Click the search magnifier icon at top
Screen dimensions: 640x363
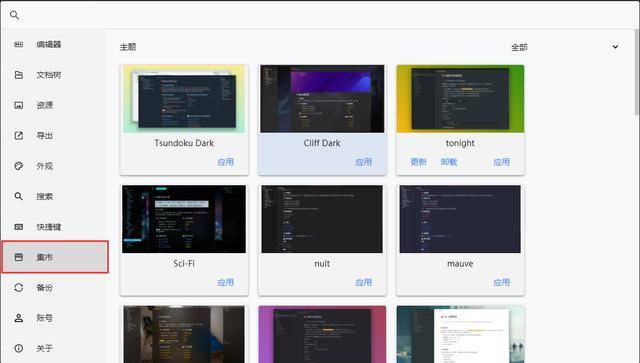[x=14, y=16]
